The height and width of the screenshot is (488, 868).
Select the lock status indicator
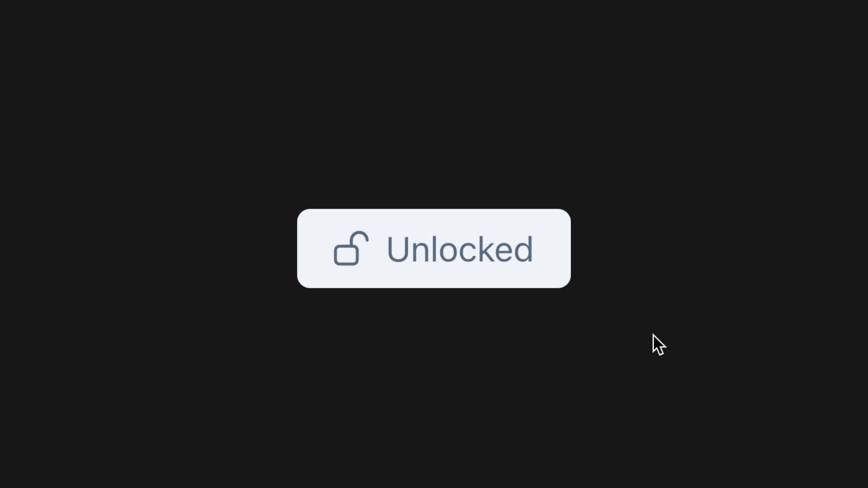pos(434,248)
